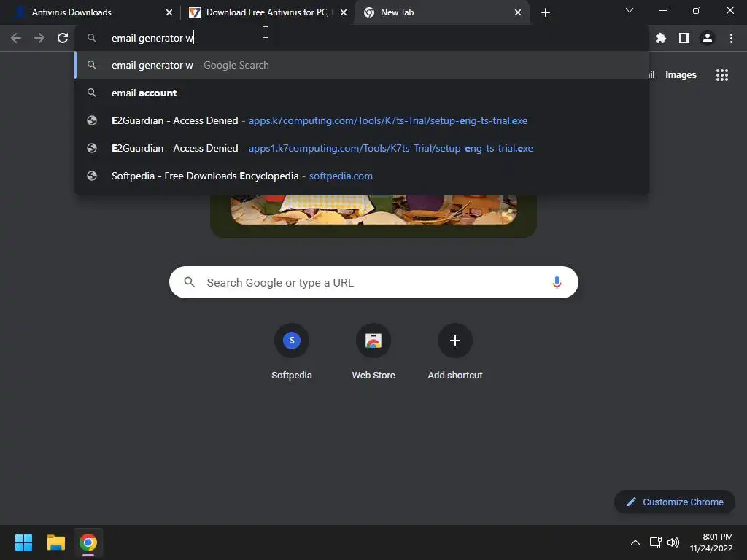Viewport: 747px width, 560px height.
Task: Close the New Tab tab
Action: click(x=518, y=12)
